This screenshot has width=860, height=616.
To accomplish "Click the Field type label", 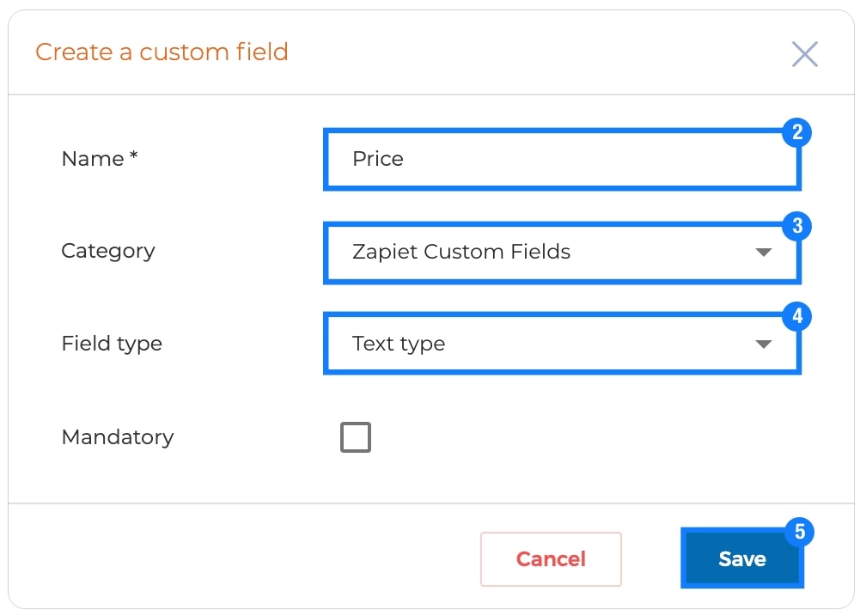I will 112,344.
